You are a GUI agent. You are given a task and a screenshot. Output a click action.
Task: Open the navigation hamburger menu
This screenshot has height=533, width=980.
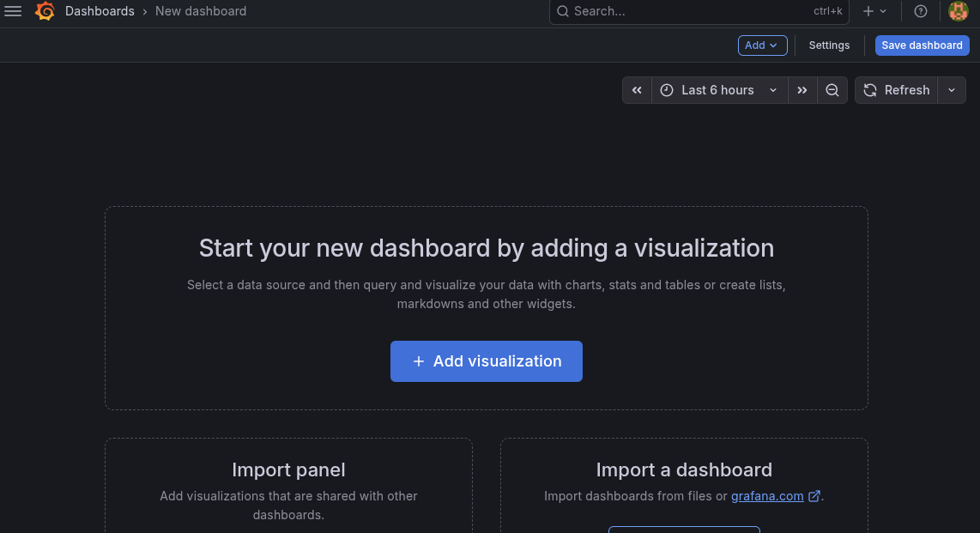click(x=13, y=11)
